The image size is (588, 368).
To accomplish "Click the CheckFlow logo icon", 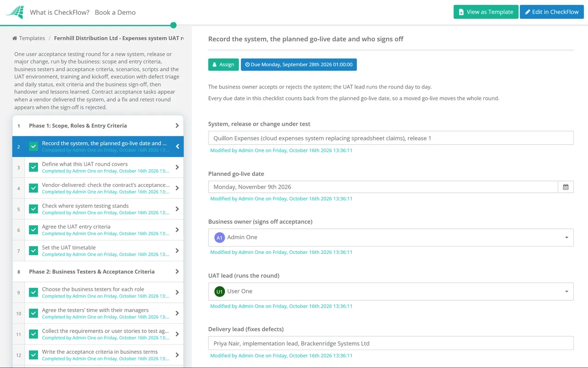I will 15,12.
